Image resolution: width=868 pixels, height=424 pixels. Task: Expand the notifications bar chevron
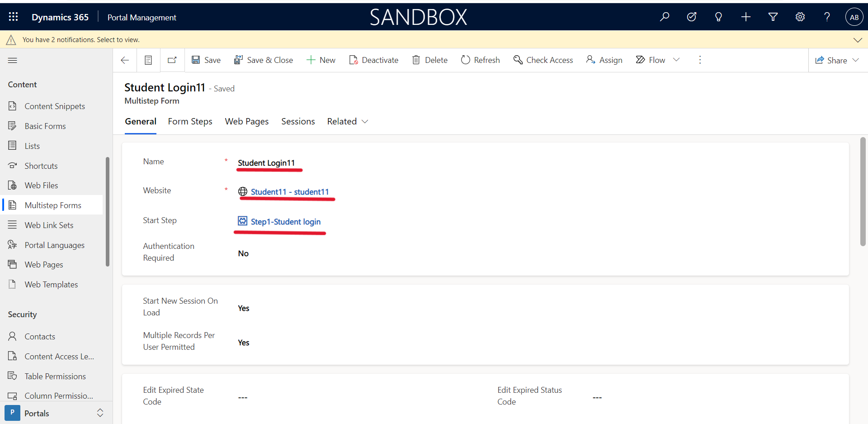click(x=858, y=40)
